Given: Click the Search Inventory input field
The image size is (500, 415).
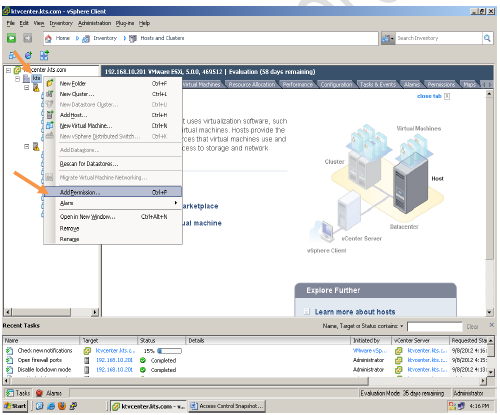Looking at the screenshot, I should pos(439,38).
